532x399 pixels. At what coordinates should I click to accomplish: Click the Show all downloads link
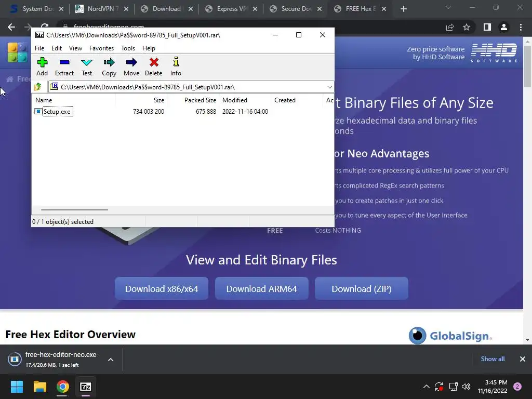point(493,359)
